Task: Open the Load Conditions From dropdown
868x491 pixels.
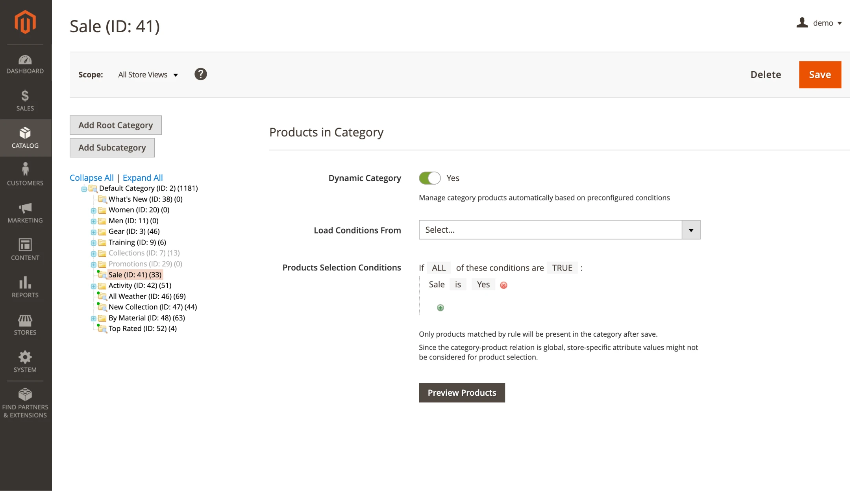Action: (x=691, y=230)
